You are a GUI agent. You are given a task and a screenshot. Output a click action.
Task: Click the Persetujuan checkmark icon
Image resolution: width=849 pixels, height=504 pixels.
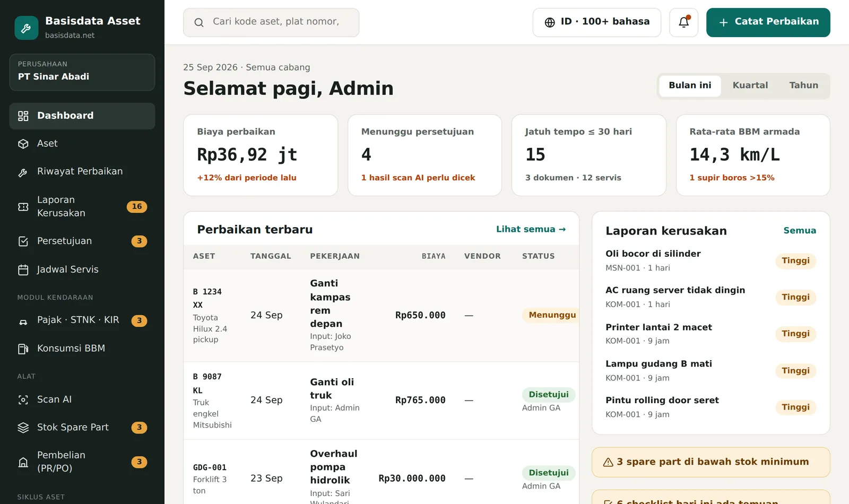pos(23,241)
